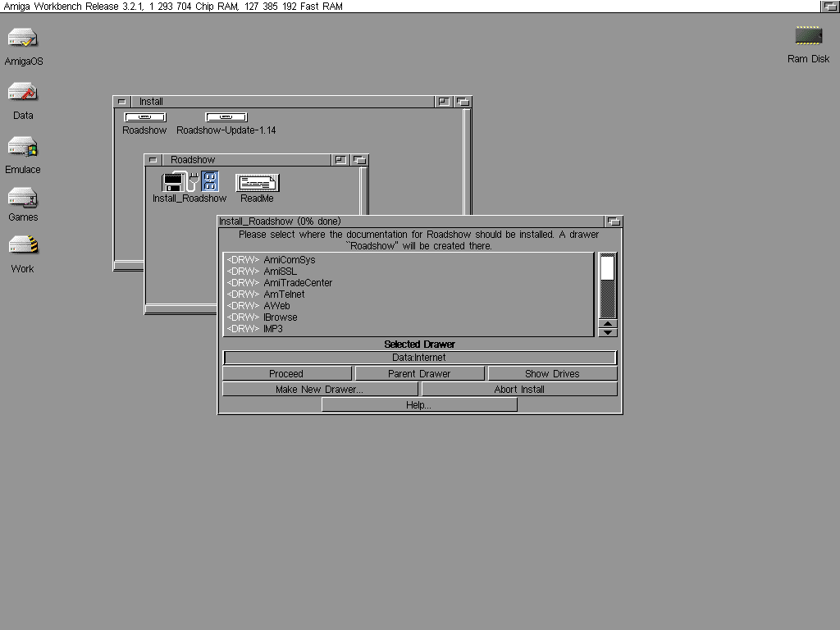
Task: Click Make New Drawer button
Action: (x=319, y=390)
